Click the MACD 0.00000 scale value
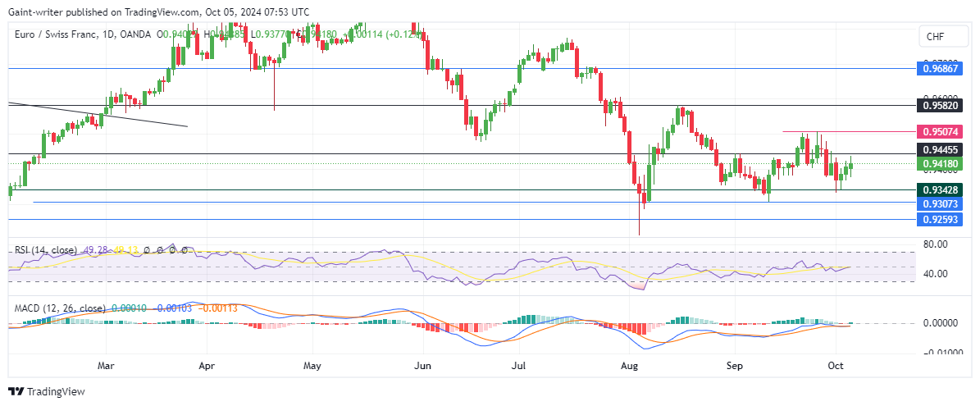 tap(939, 323)
